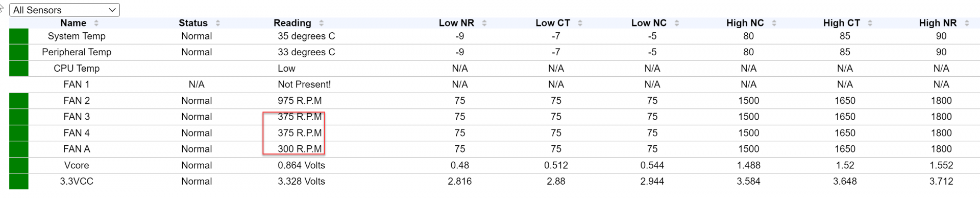
Task: Click the High NR sort arrows
Action: [966, 23]
